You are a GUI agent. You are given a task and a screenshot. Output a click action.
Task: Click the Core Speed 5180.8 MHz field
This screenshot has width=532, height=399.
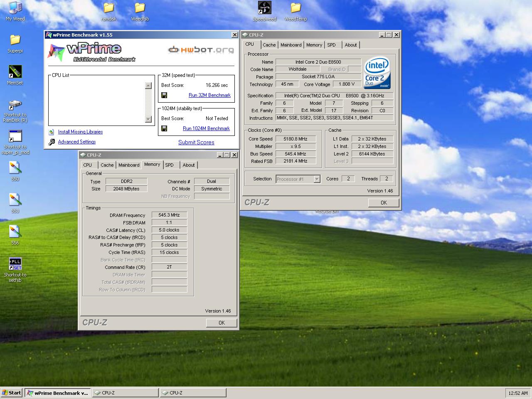[296, 139]
